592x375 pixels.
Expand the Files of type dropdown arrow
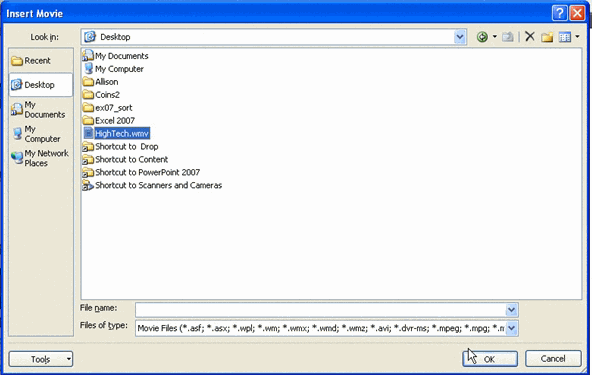(511, 328)
